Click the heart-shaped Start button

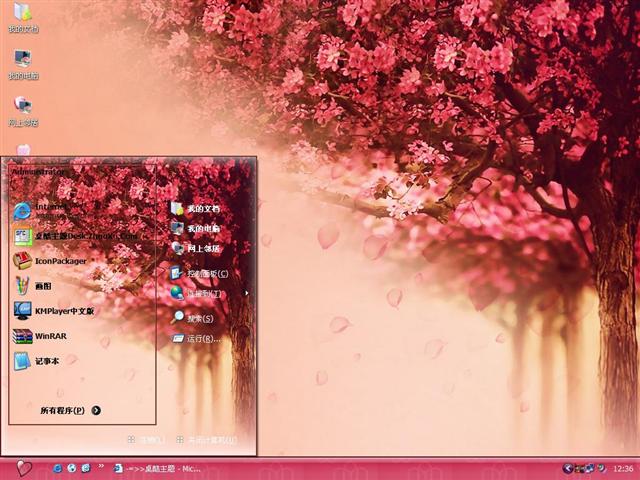pyautogui.click(x=24, y=468)
